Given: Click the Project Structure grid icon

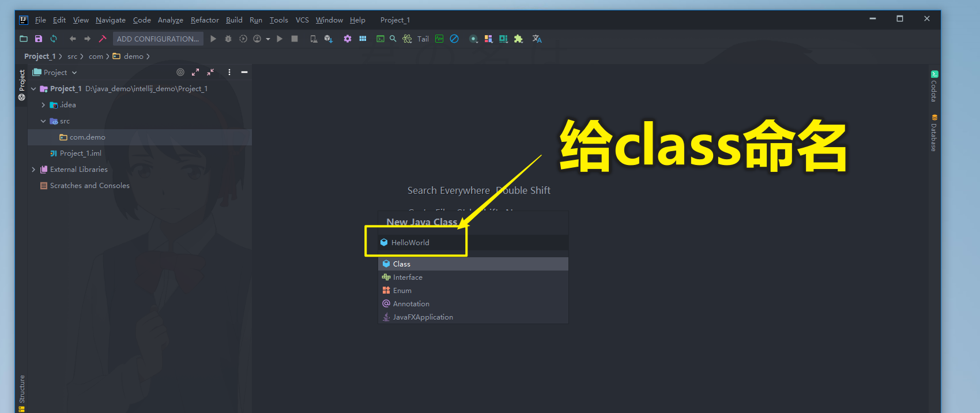Looking at the screenshot, I should tap(363, 39).
